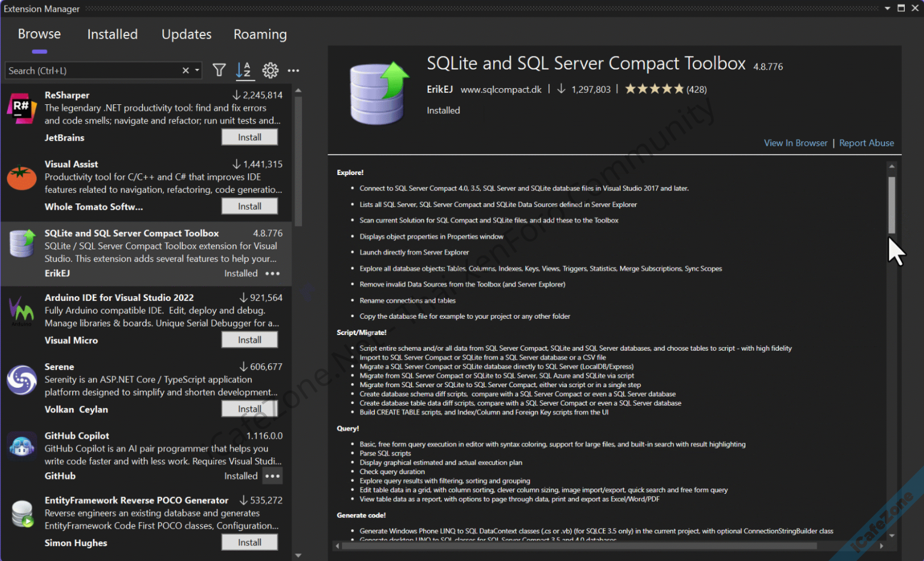Select the GitHub Copilot extension icon
The width and height of the screenshot is (924, 561).
pyautogui.click(x=22, y=447)
